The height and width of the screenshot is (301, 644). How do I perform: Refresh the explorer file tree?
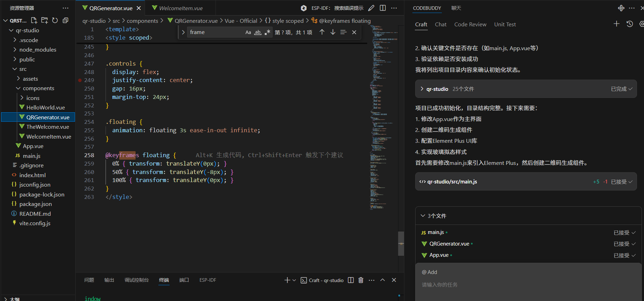tap(55, 20)
